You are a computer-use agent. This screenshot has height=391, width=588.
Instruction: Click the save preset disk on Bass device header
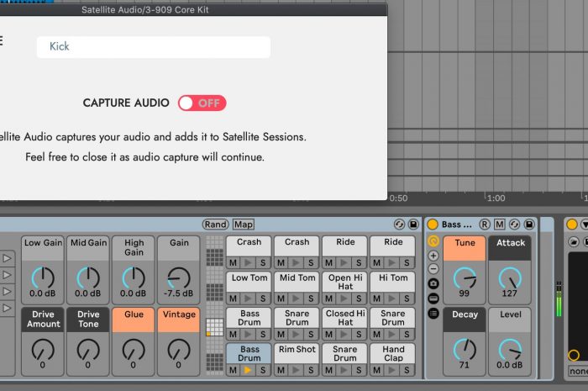[x=529, y=225]
